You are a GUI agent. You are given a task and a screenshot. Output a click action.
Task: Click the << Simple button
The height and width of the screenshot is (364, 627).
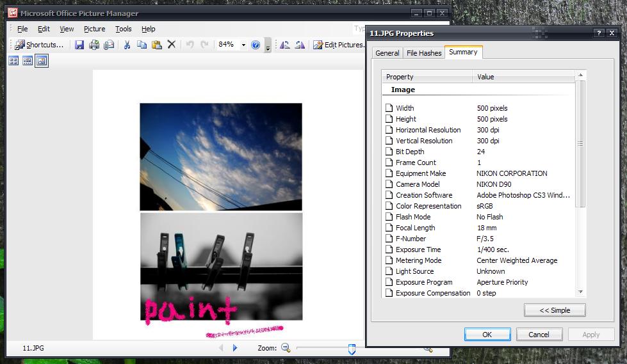(x=555, y=310)
